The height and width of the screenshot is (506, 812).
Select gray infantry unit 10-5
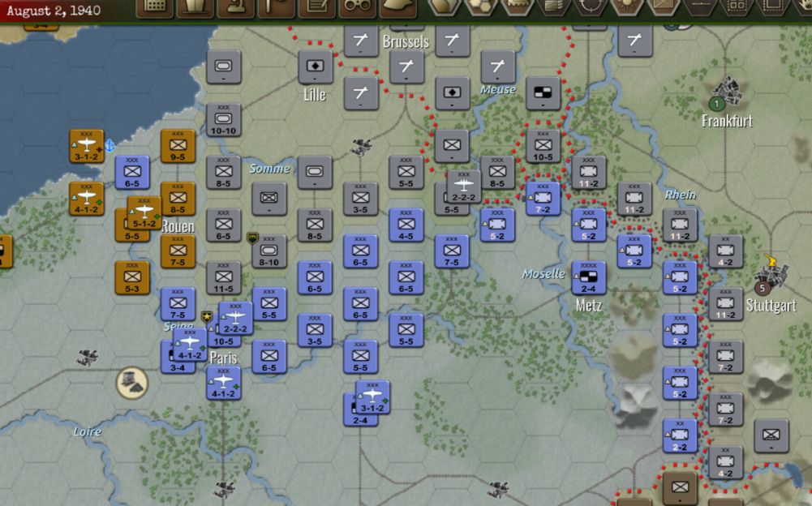point(543,146)
